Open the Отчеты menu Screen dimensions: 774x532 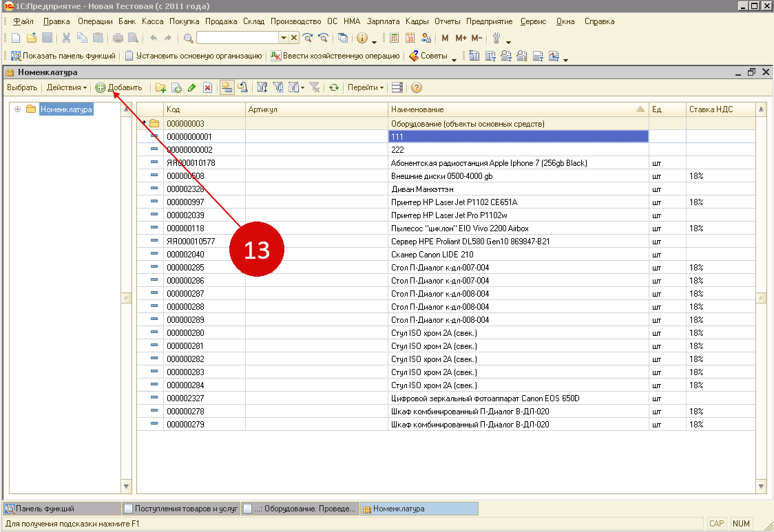(x=447, y=21)
